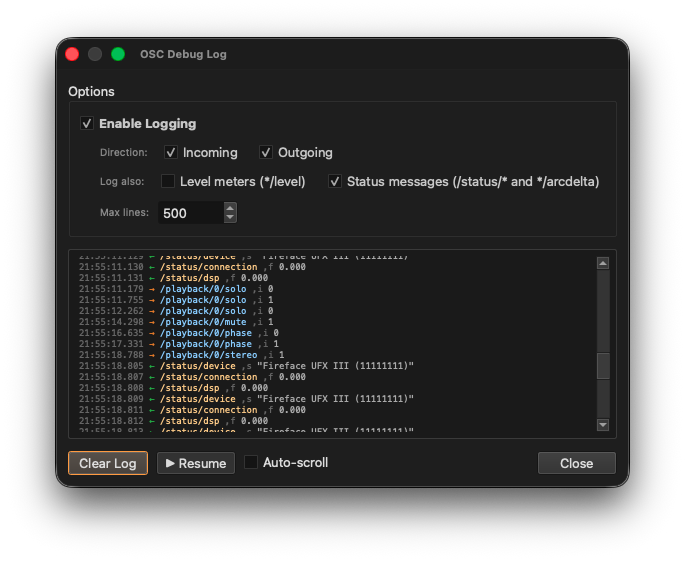Select log line 21:55:18.805 /status/device

click(246, 366)
